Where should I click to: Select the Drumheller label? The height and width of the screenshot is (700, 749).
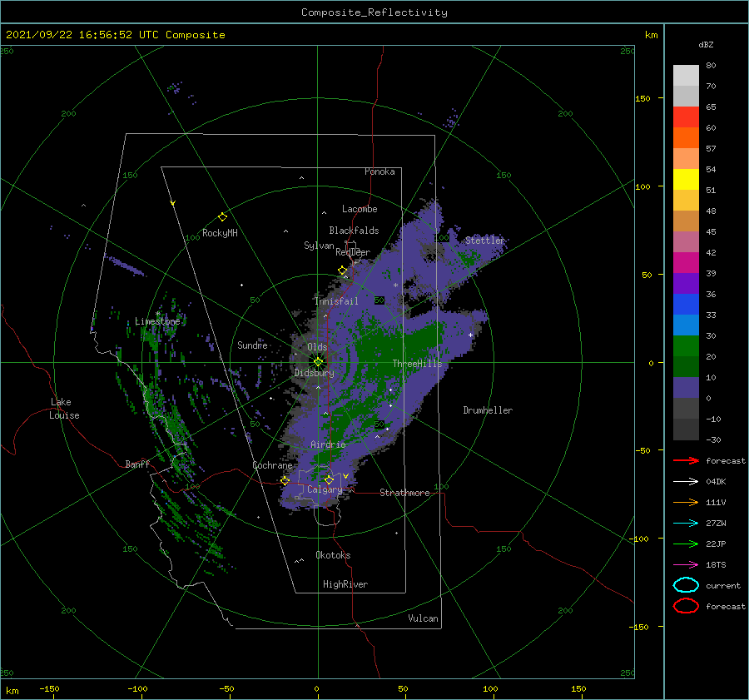point(487,410)
